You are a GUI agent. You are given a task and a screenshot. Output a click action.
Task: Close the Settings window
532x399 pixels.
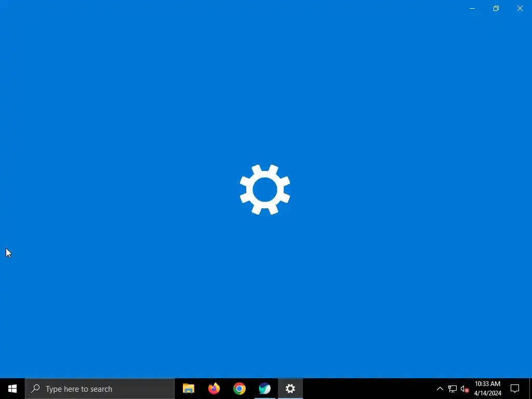click(x=520, y=8)
